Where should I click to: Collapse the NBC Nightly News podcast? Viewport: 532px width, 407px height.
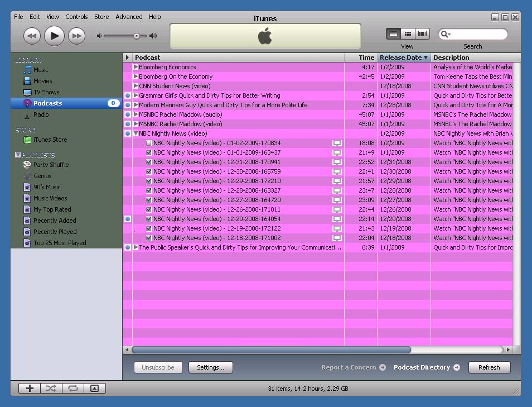(136, 134)
